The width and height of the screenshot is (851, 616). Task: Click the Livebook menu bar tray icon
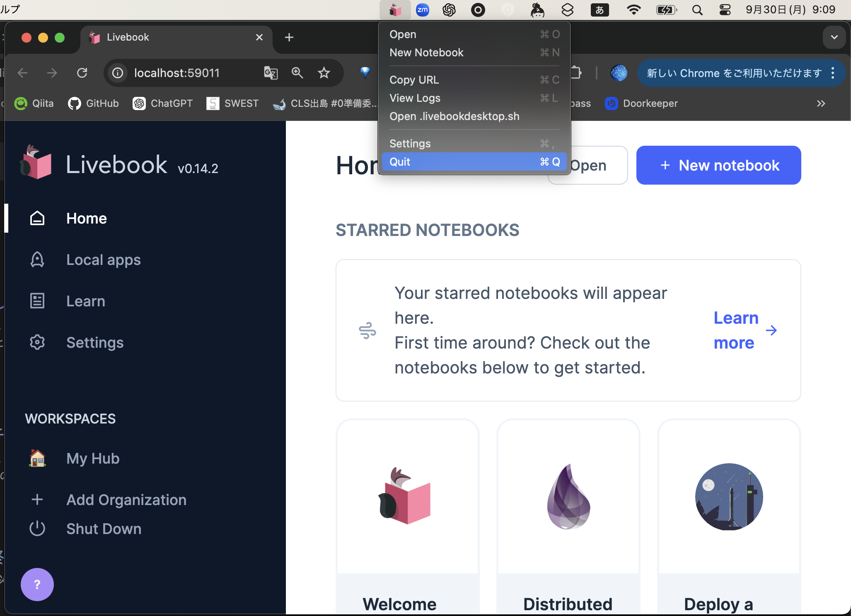coord(395,10)
